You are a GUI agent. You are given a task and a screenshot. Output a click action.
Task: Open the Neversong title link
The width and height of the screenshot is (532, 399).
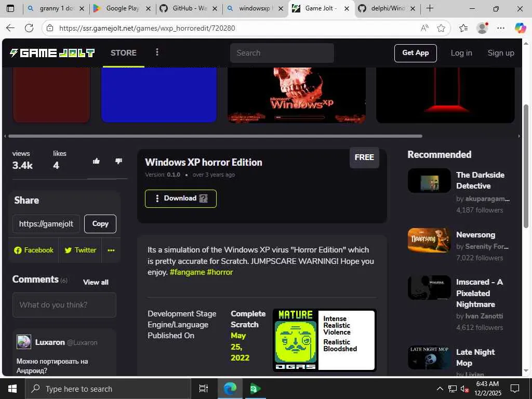475,235
